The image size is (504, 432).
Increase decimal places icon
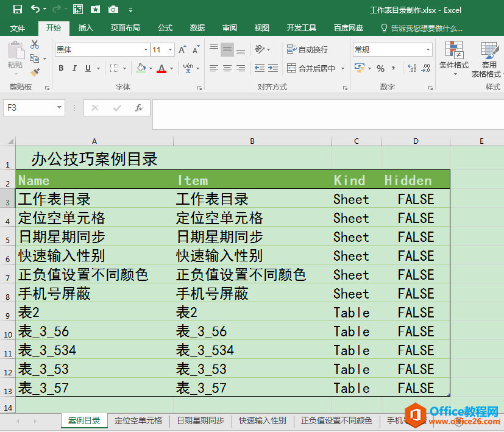[x=412, y=68]
